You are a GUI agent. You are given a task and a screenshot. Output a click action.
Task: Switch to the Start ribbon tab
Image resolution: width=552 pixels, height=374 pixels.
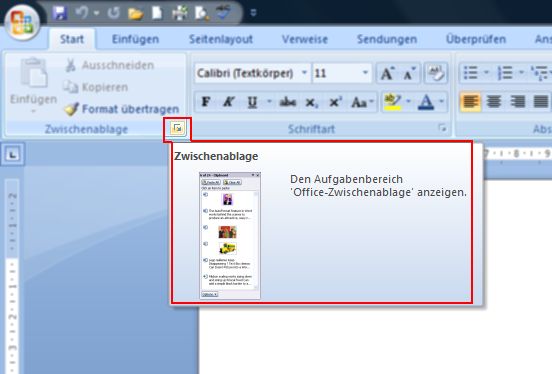point(72,39)
